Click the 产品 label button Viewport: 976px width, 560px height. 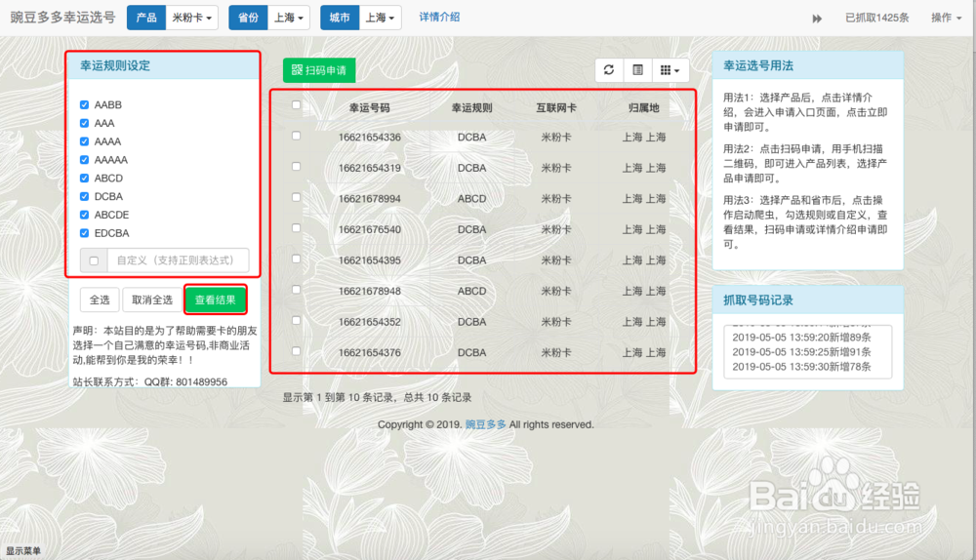(x=146, y=18)
